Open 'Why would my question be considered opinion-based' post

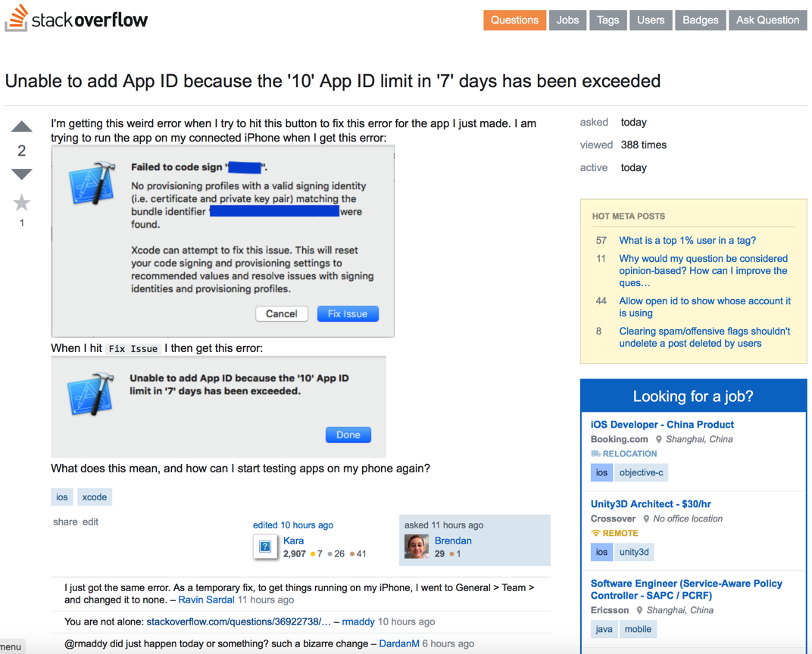[x=703, y=270]
